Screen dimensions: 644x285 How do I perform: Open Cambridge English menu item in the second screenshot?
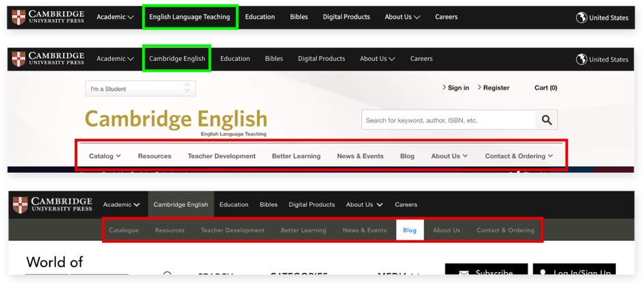[177, 59]
